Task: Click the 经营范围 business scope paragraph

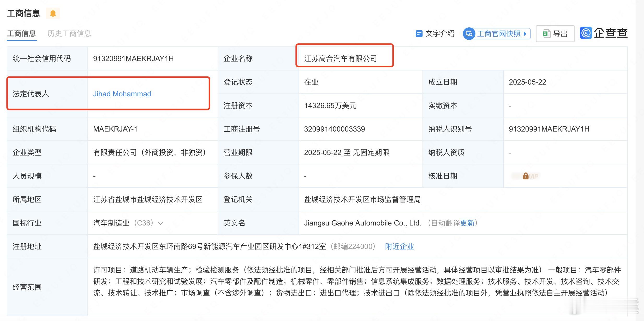Action: click(357, 282)
